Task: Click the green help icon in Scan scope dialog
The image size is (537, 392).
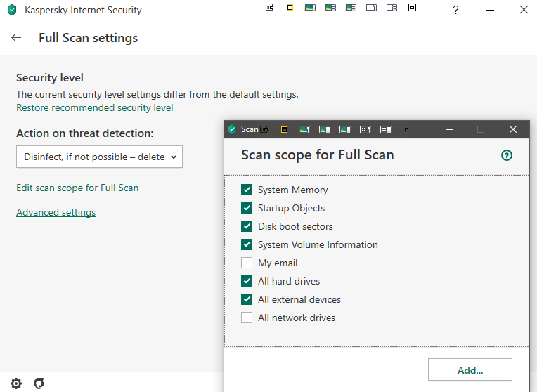Action: tap(507, 155)
